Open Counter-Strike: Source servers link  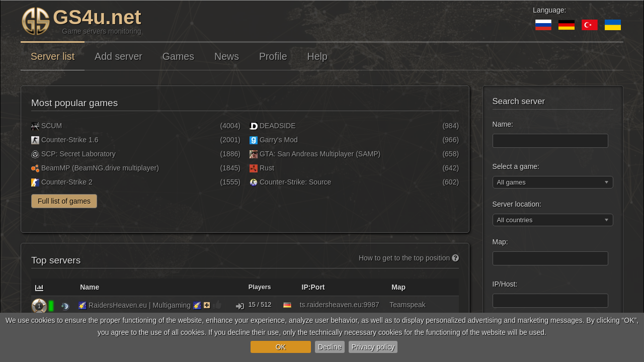point(295,182)
